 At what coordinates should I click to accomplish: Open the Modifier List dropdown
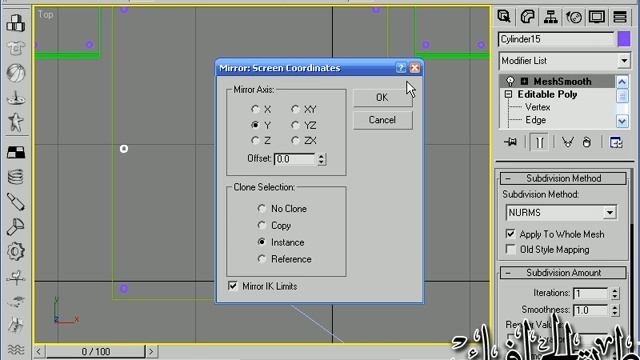[624, 61]
